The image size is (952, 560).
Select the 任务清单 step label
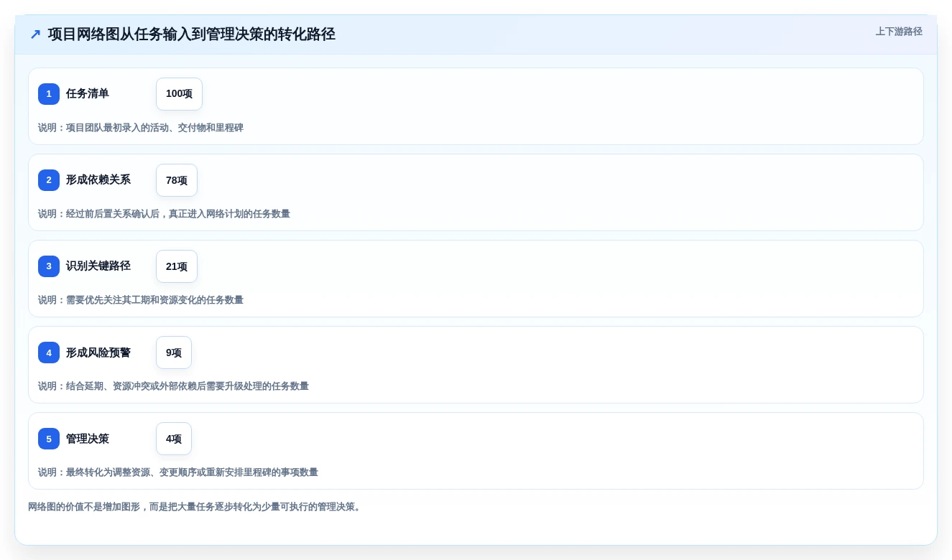point(88,94)
